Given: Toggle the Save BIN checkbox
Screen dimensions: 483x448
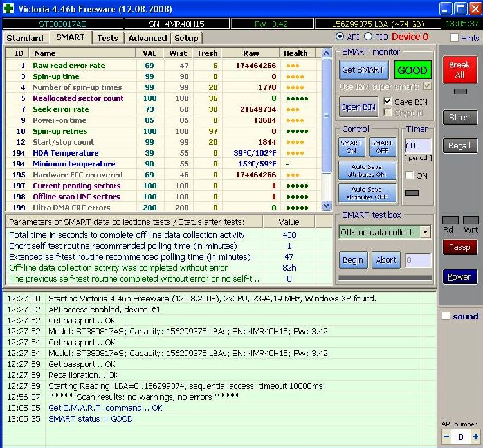Looking at the screenshot, I should [x=388, y=102].
